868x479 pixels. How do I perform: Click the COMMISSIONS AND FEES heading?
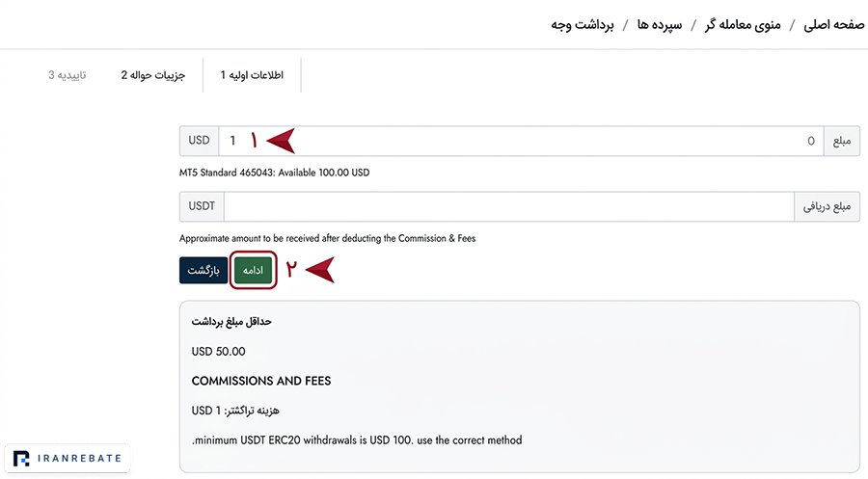click(261, 381)
